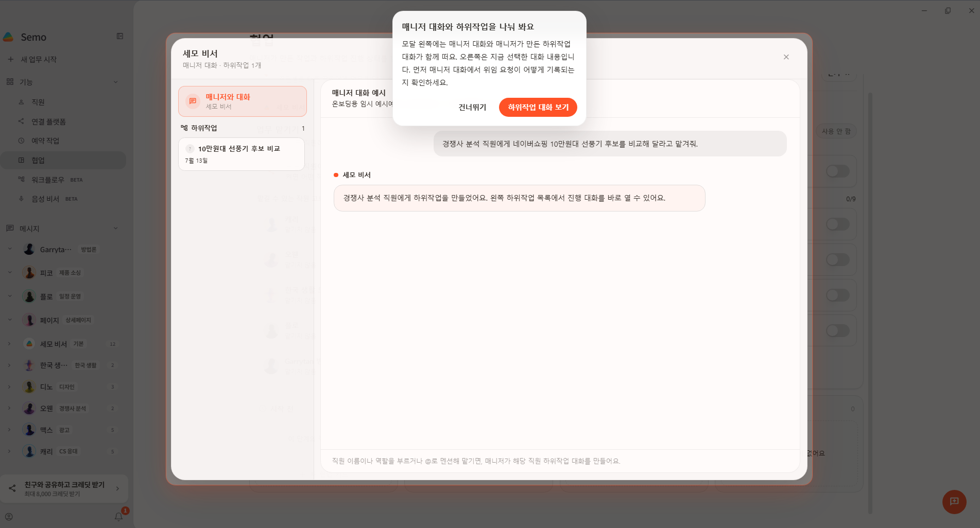The width and height of the screenshot is (980, 528).
Task: Expand the 디노 conversation group
Action: click(x=9, y=387)
